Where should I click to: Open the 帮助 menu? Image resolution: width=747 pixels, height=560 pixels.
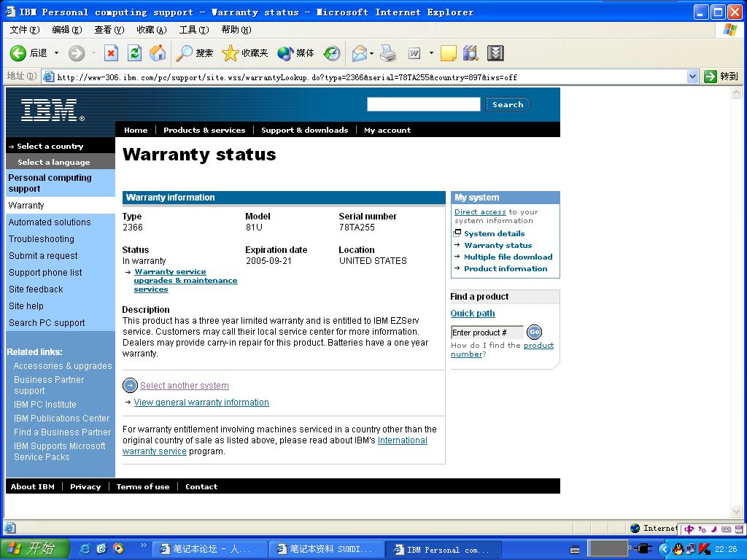coord(236,29)
